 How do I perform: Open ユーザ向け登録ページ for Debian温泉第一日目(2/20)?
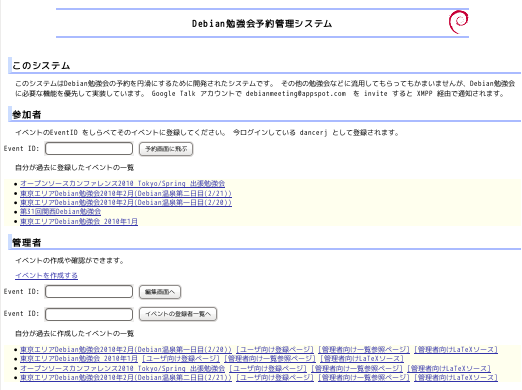(x=275, y=349)
